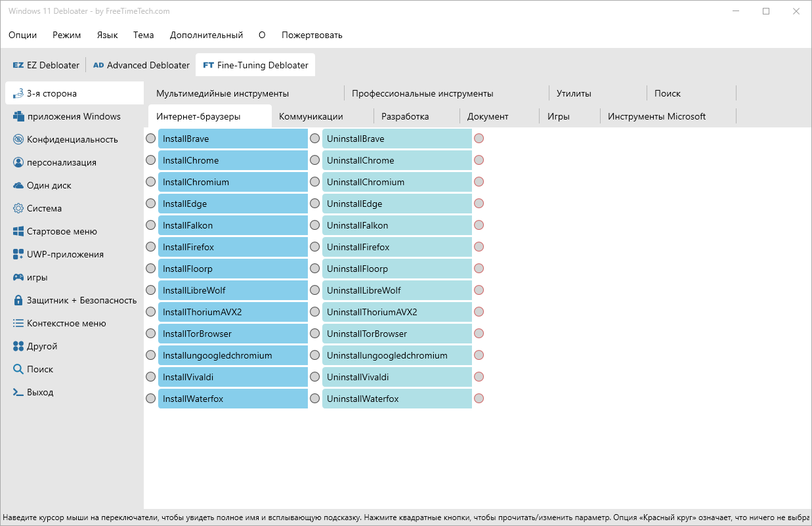Viewport: 812px width, 526px height.
Task: Click the Контекстное меню list icon
Action: (x=18, y=323)
